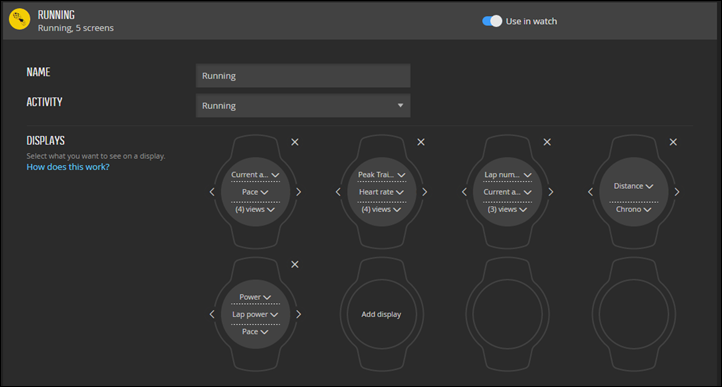Click left arrow of Lap power display
This screenshot has height=387, width=722.
pos(212,314)
